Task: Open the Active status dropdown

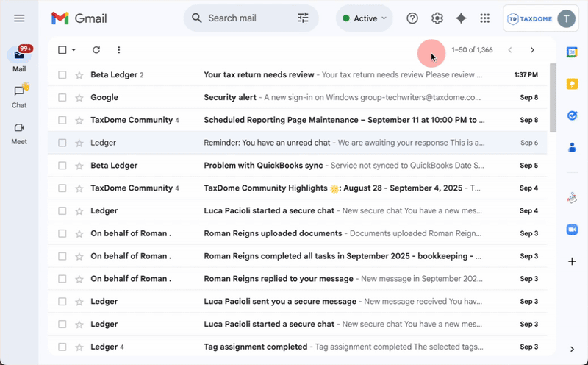Action: tap(365, 18)
